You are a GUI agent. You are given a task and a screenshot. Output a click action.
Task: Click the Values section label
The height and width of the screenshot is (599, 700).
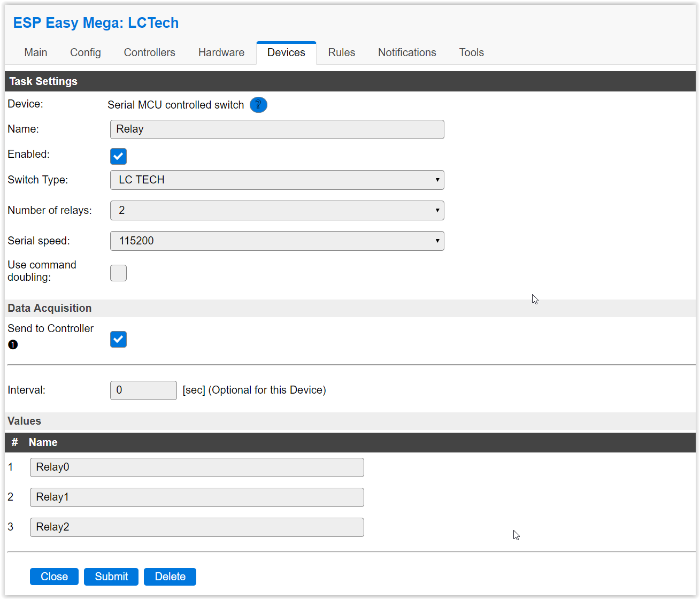tap(24, 421)
